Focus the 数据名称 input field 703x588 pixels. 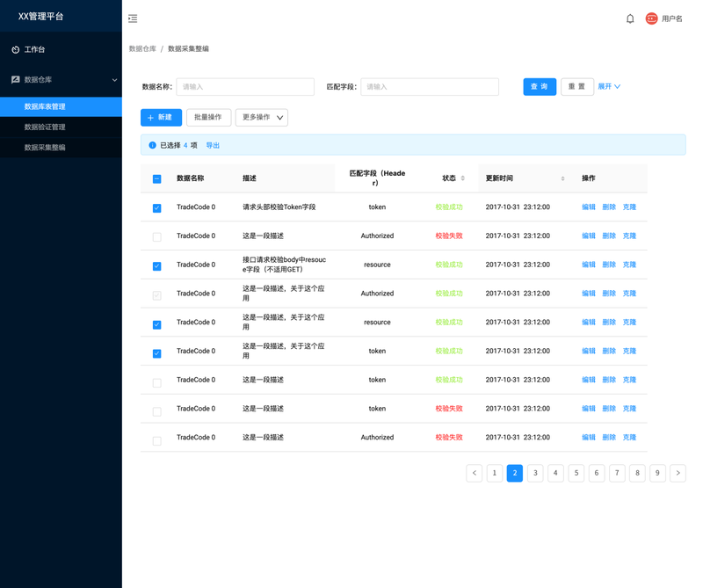pos(245,87)
